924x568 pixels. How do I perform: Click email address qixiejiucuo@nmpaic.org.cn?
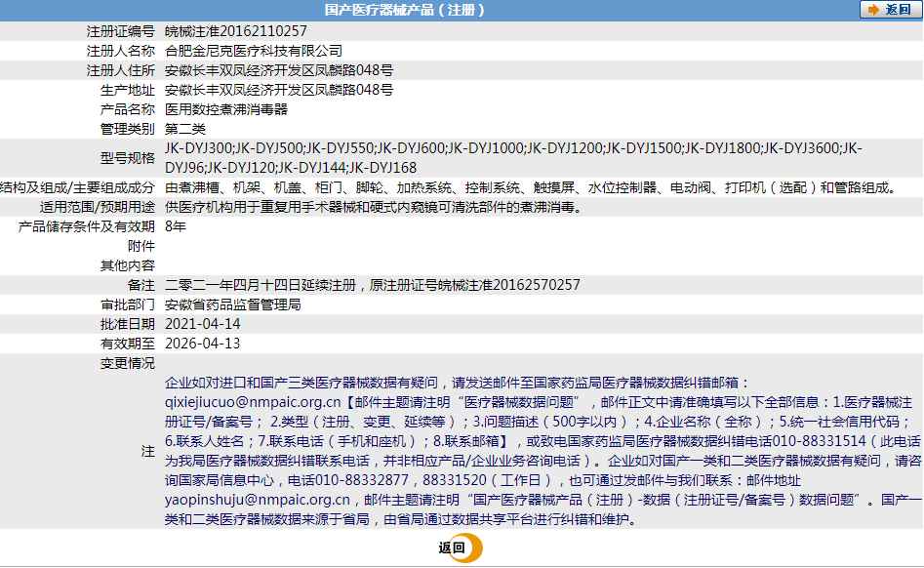click(x=253, y=402)
